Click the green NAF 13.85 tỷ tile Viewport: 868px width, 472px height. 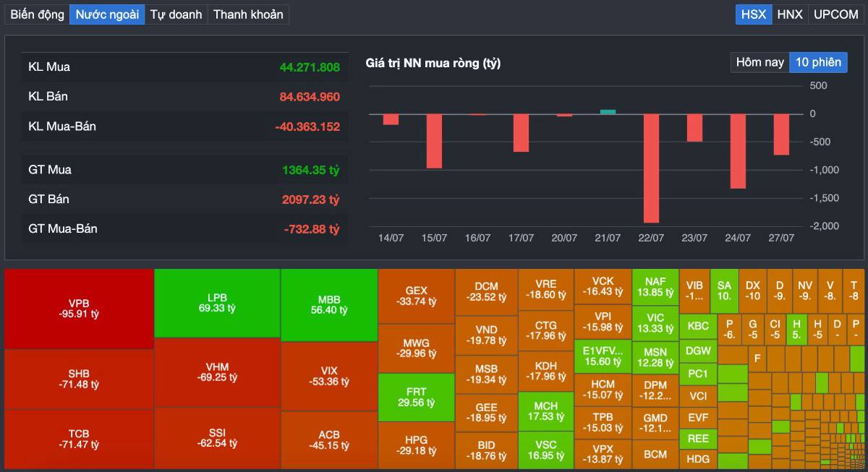coord(655,287)
